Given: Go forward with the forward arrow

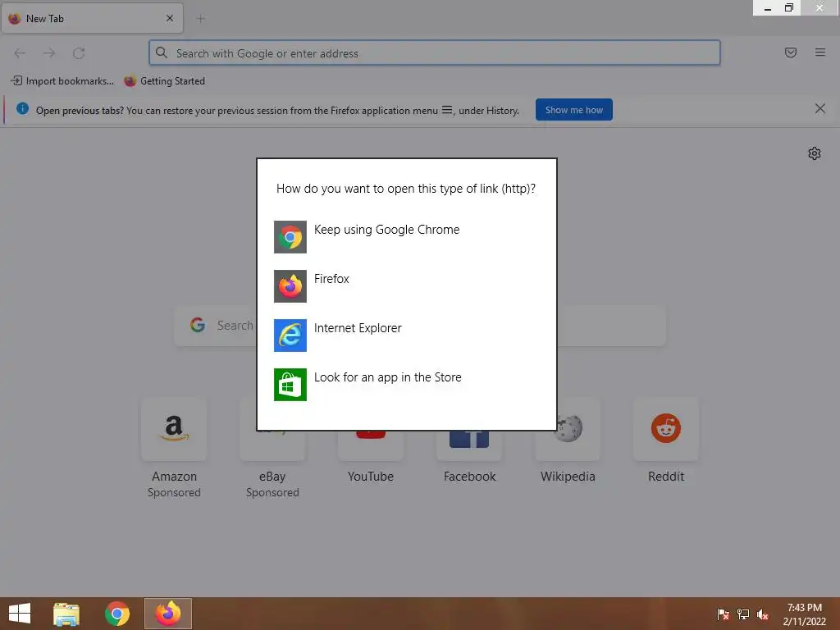Looking at the screenshot, I should (x=49, y=53).
